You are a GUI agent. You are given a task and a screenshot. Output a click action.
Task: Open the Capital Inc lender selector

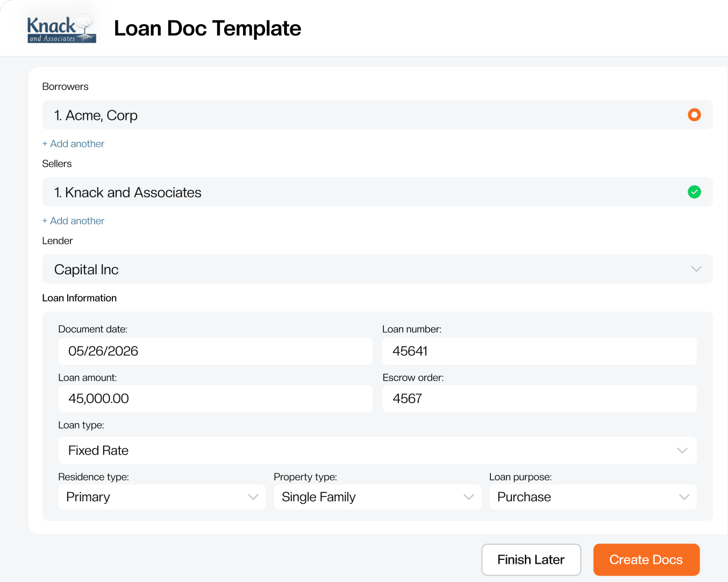click(377, 269)
